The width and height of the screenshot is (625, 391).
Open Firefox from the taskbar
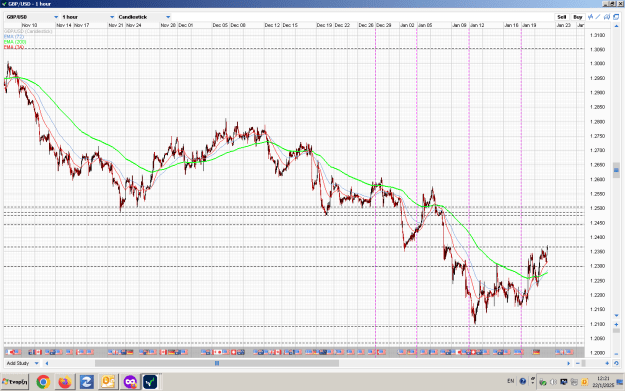(65, 382)
